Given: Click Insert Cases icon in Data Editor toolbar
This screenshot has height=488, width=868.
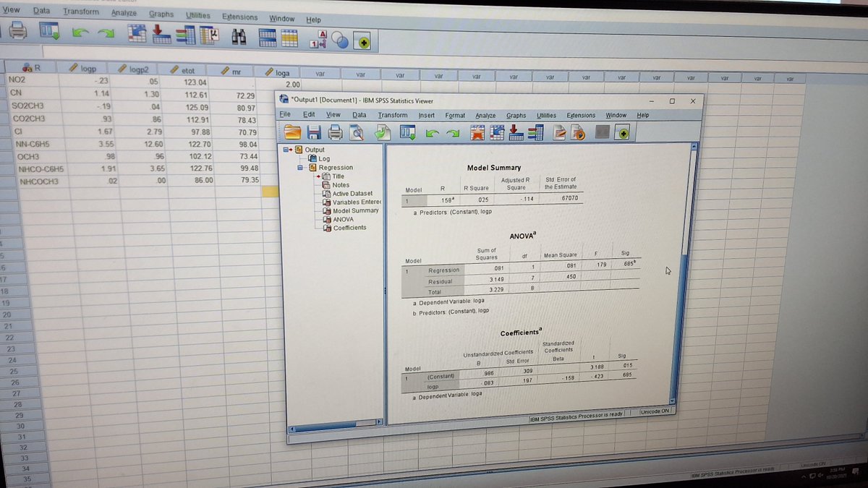Looking at the screenshot, I should click(268, 38).
